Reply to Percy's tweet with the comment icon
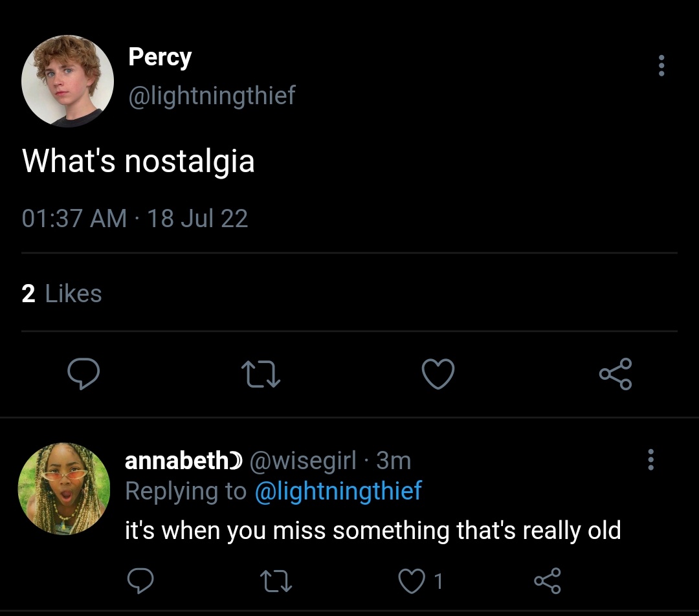The height and width of the screenshot is (616, 699). (83, 373)
